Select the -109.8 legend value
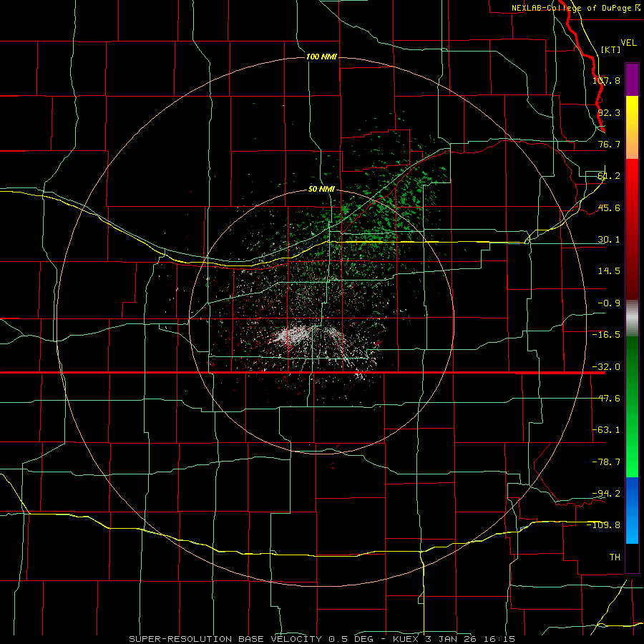644x644 pixels. click(x=604, y=525)
